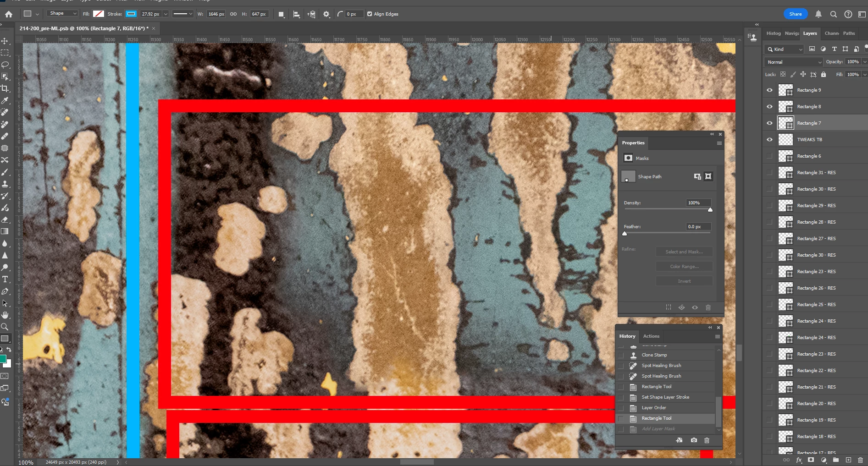Select the Rectangular Marquee tool

pos(5,53)
